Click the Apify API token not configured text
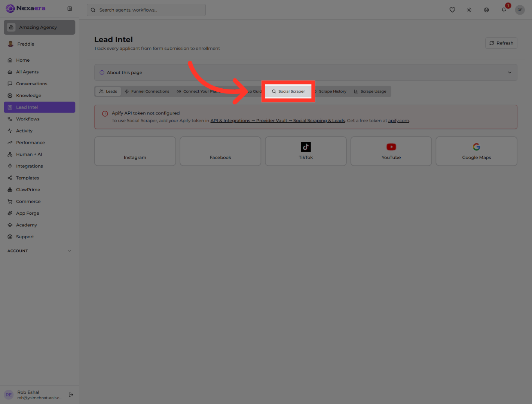This screenshot has width=532, height=404. coord(146,113)
